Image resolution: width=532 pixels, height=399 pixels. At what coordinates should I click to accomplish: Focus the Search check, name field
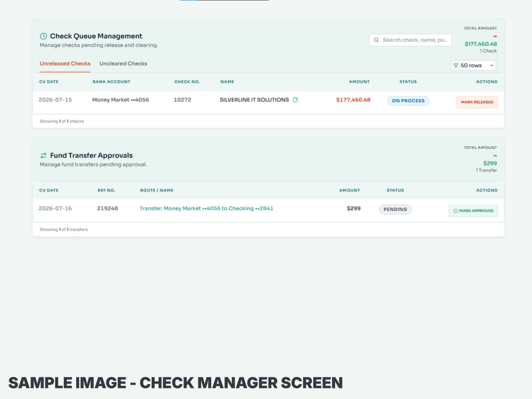tap(411, 40)
